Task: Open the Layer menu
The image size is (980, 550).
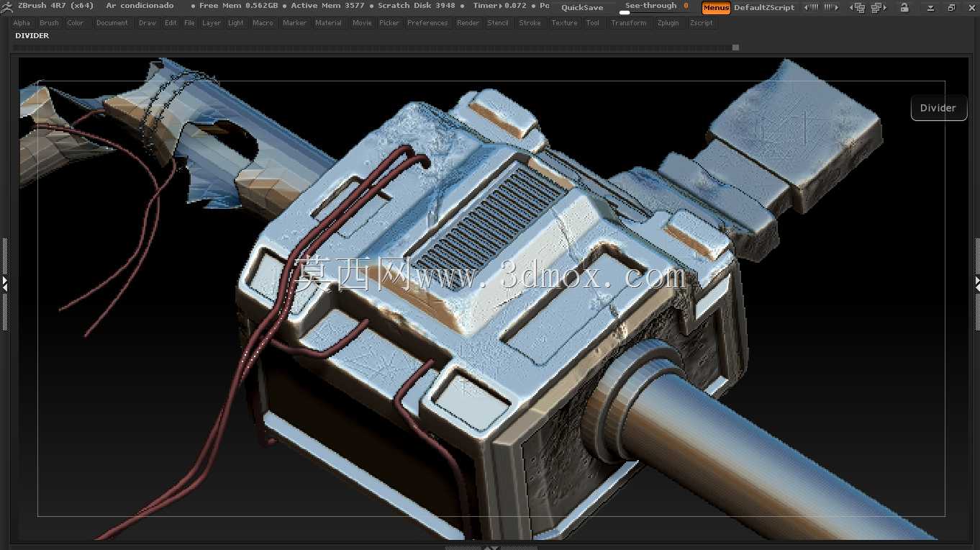Action: click(x=212, y=23)
